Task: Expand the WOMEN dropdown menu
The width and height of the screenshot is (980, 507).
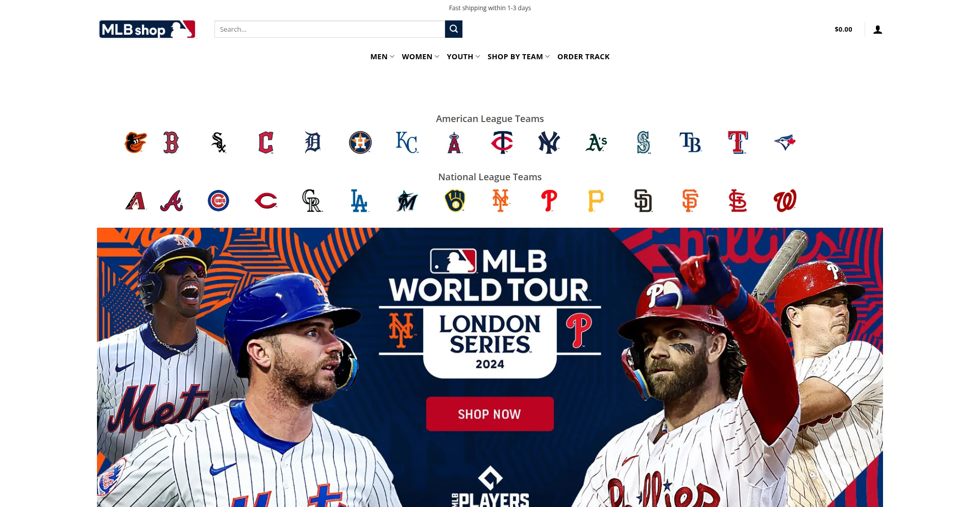Action: tap(421, 57)
